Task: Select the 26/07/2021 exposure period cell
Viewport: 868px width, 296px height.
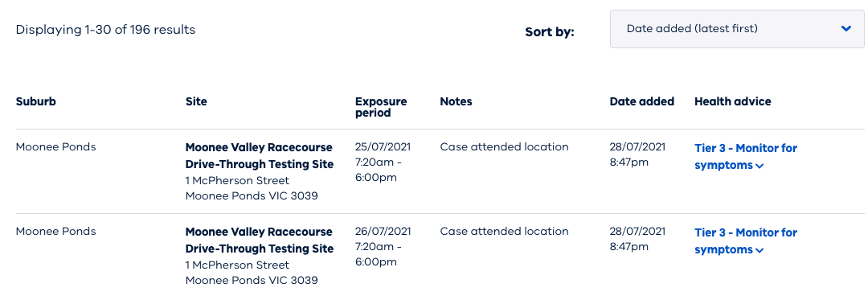Action: (x=383, y=247)
